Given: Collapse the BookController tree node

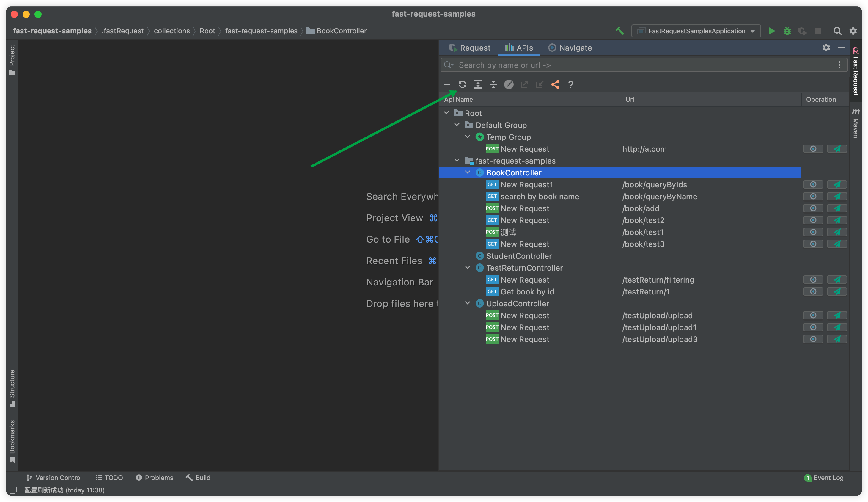Looking at the screenshot, I should point(467,172).
